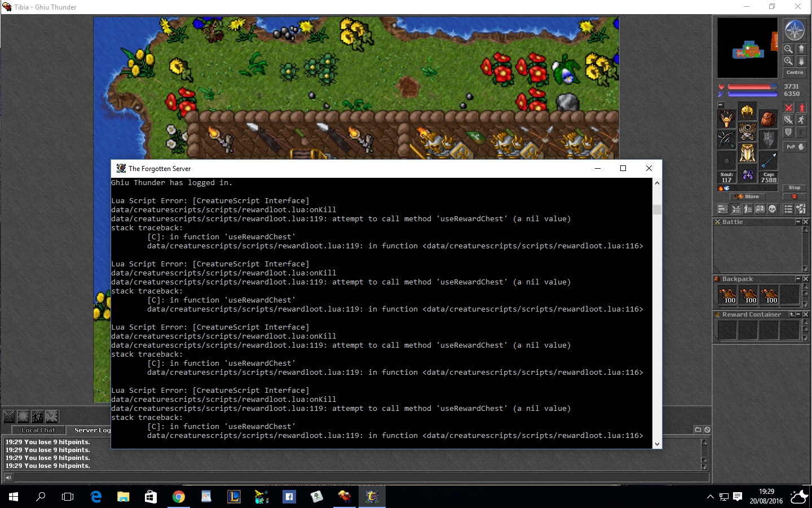
Task: Select the golden armor slot
Action: (748, 132)
